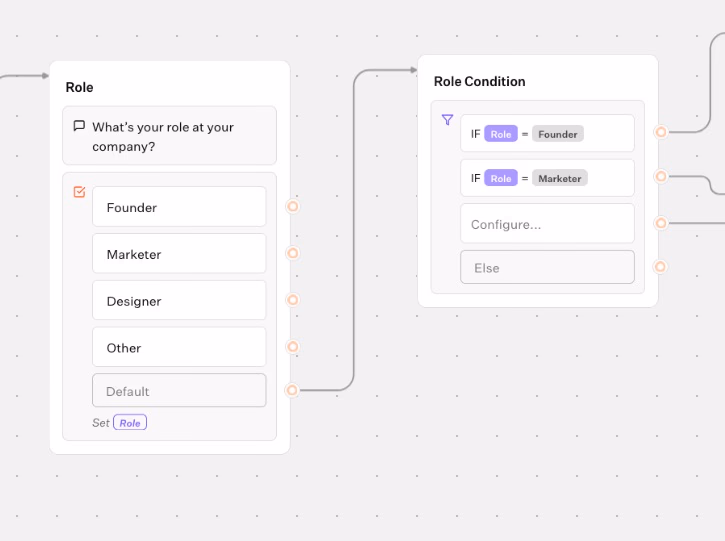Click the question text "What's your role at your company?"
The image size is (725, 541).
pos(163,137)
